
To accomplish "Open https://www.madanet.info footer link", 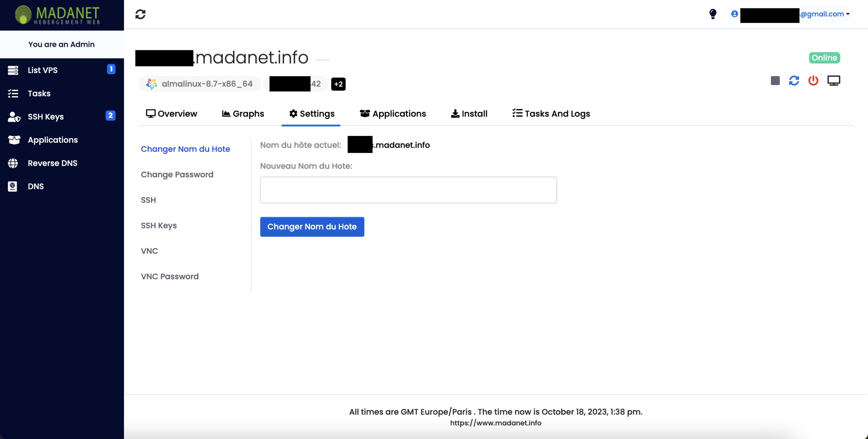I will click(x=496, y=423).
